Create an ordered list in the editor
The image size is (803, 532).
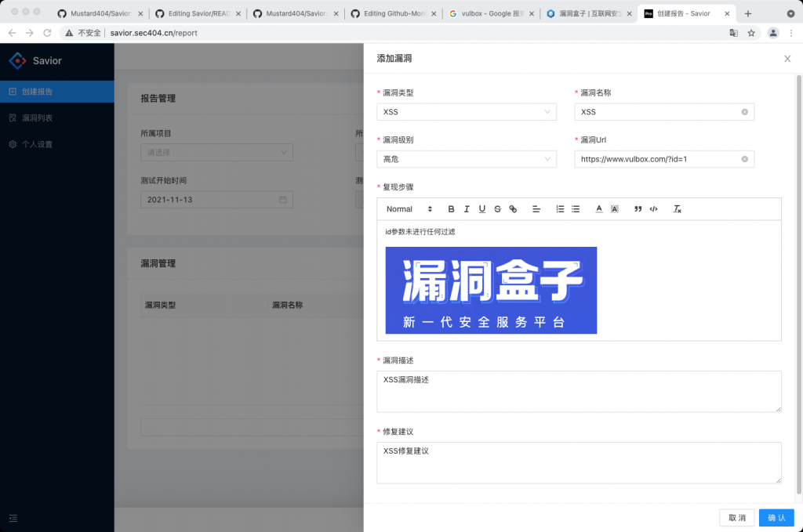pos(559,208)
